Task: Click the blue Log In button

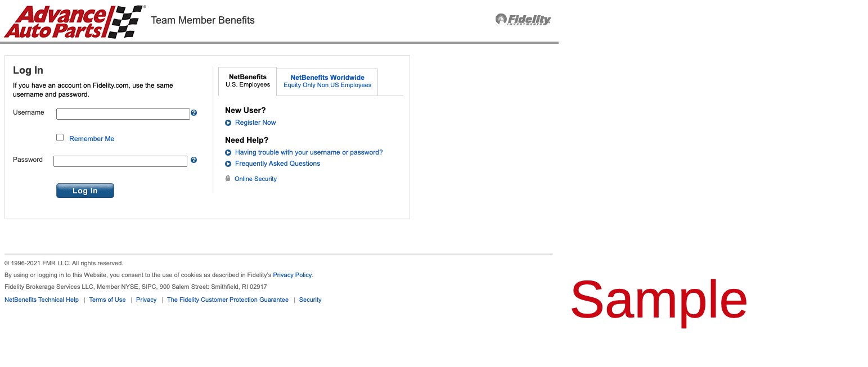Action: [x=85, y=191]
